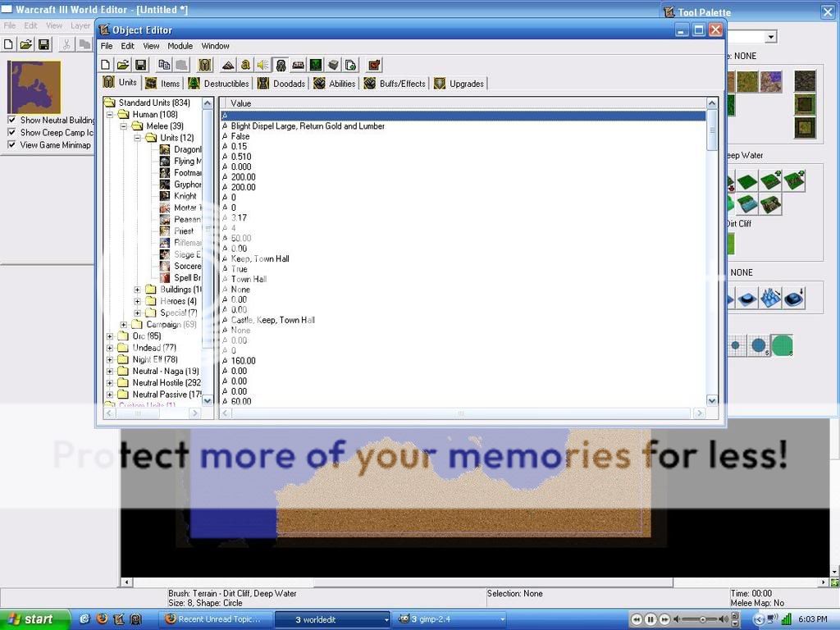This screenshot has height=630, width=840.
Task: Open the Import Manager icon
Action: [x=351, y=66]
